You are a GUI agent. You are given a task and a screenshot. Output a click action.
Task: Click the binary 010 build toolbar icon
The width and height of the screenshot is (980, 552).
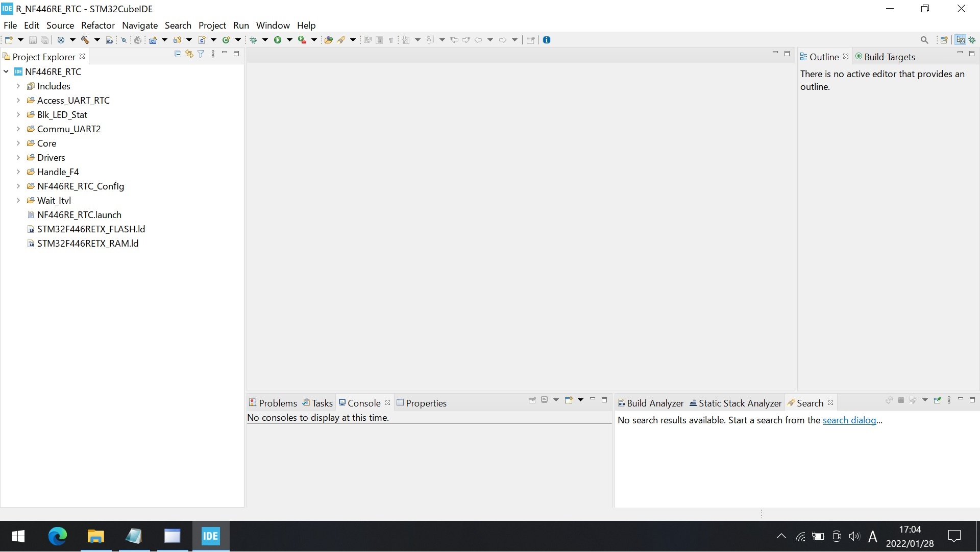tap(109, 40)
